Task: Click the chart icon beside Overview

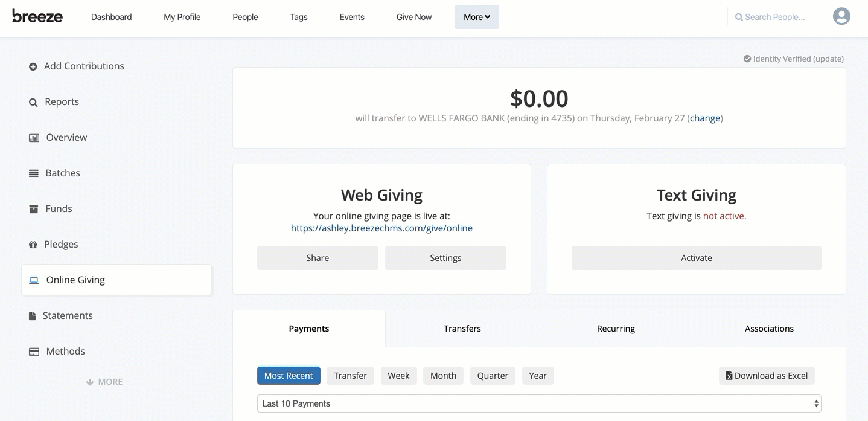Action: [34, 138]
